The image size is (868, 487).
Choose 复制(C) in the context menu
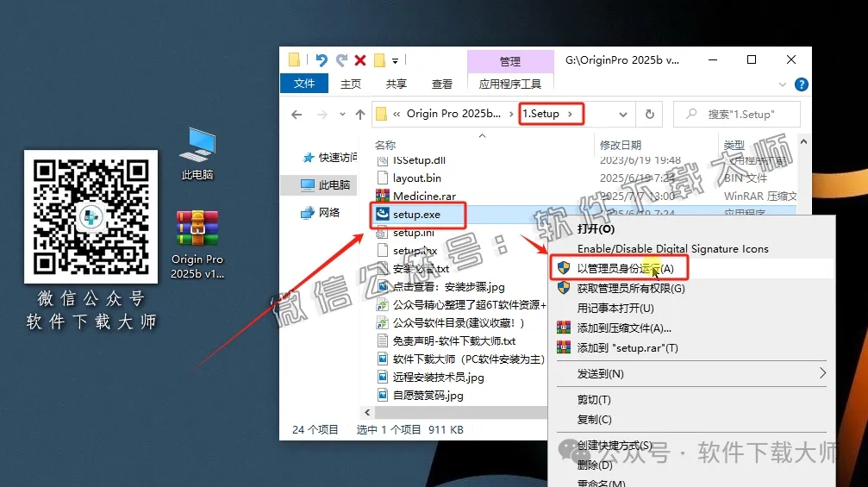[594, 420]
